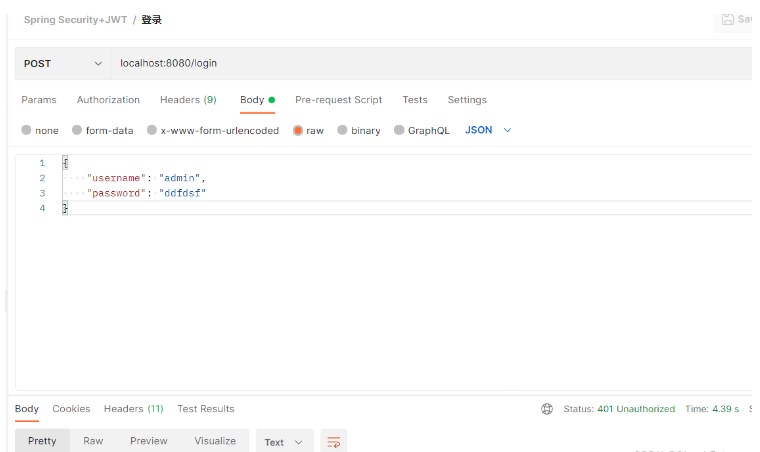760x452 pixels.
Task: Click the 登录 request name
Action: coord(151,20)
